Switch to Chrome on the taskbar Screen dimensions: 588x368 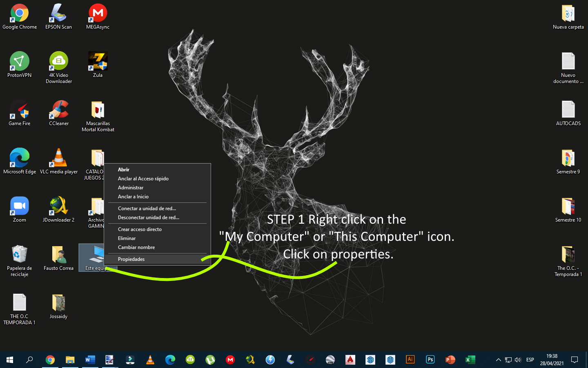(50, 360)
